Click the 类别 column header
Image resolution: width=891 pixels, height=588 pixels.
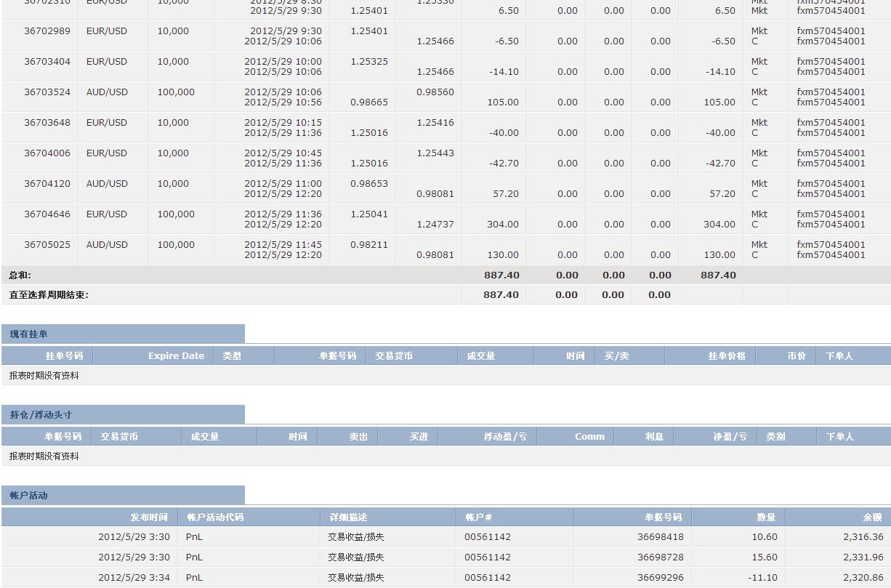tap(775, 437)
